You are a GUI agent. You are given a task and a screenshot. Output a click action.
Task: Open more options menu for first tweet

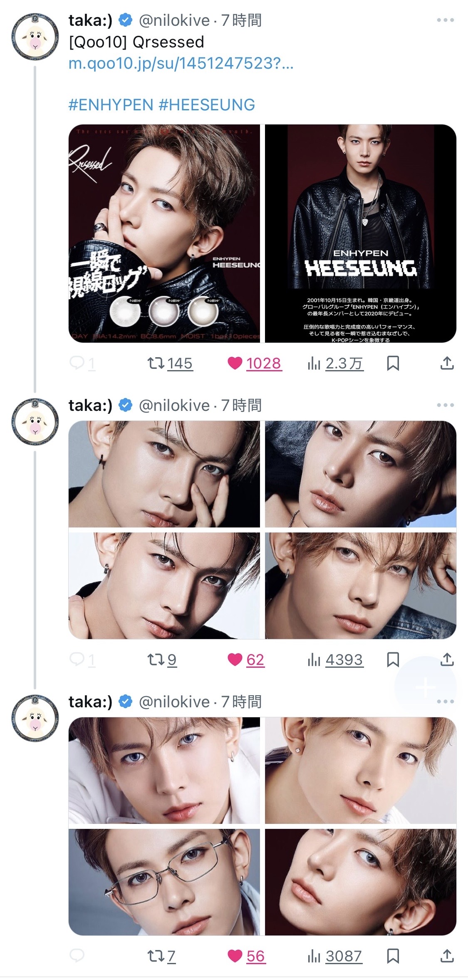click(x=445, y=20)
